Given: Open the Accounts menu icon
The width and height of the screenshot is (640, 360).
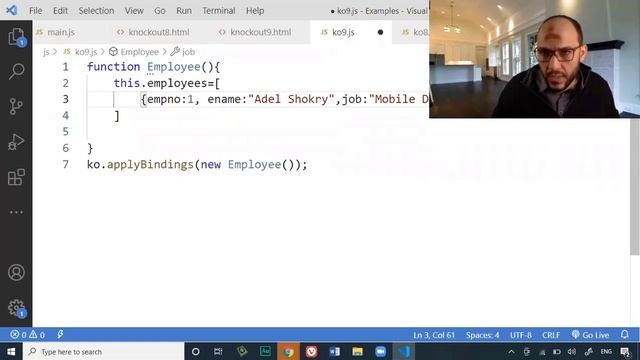Looking at the screenshot, I should [x=16, y=272].
